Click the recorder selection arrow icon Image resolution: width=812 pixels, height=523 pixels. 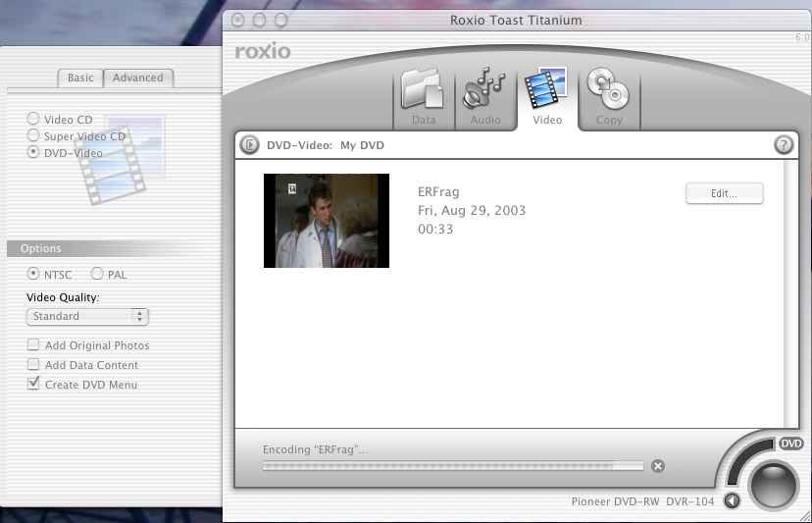click(x=732, y=500)
